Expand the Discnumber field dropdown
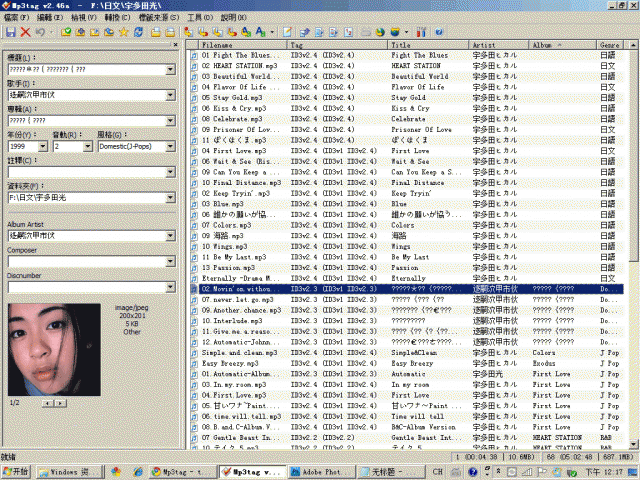The width and height of the screenshot is (640, 480). (x=171, y=287)
